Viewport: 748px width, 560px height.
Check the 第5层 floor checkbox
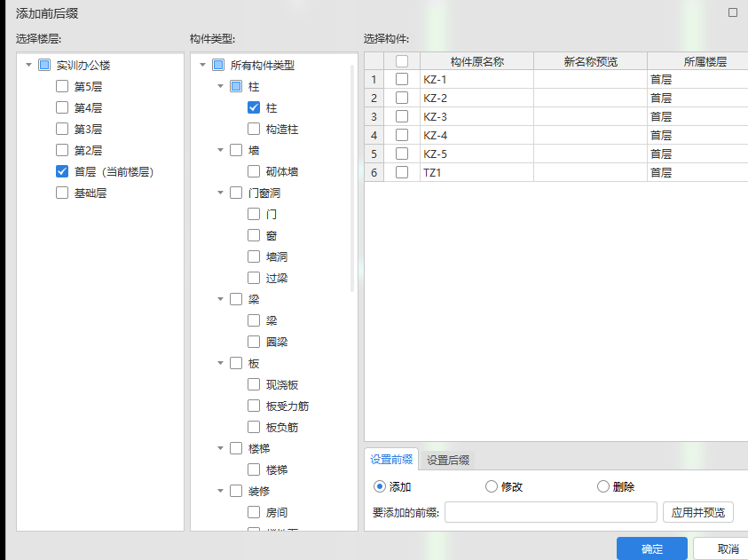pos(62,86)
